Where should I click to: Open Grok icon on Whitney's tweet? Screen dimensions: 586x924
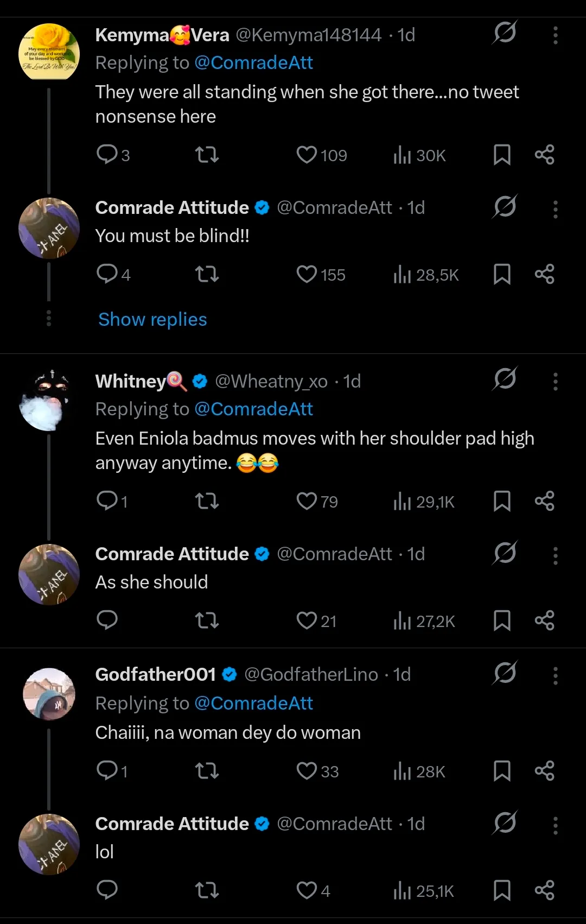505,379
